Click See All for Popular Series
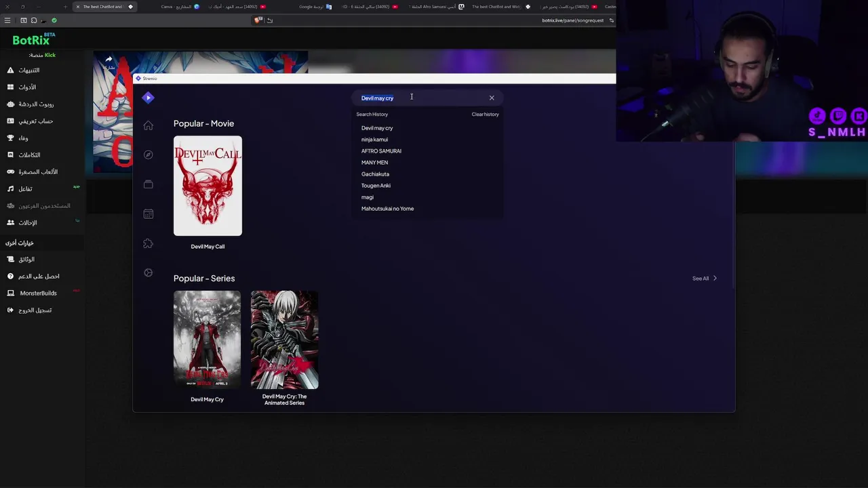Image resolution: width=868 pixels, height=488 pixels. pyautogui.click(x=704, y=279)
